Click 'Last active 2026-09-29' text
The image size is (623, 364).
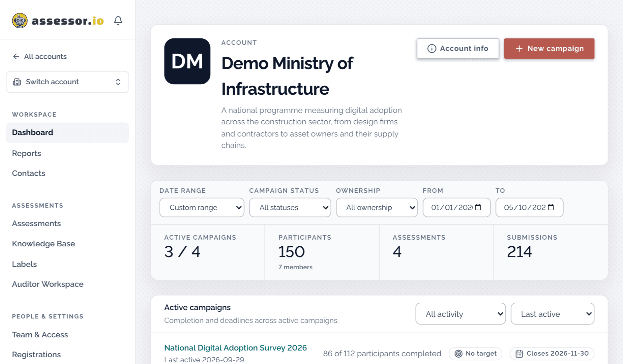pos(204,360)
